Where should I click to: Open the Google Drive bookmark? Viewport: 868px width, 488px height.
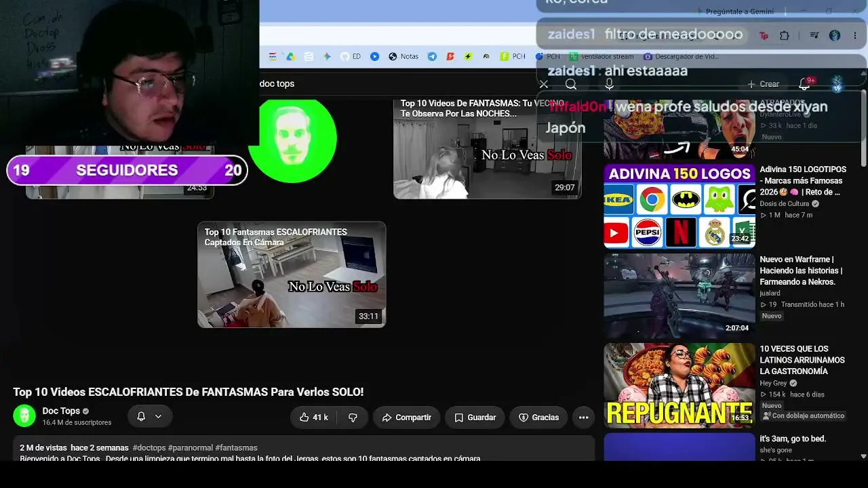[x=290, y=56]
